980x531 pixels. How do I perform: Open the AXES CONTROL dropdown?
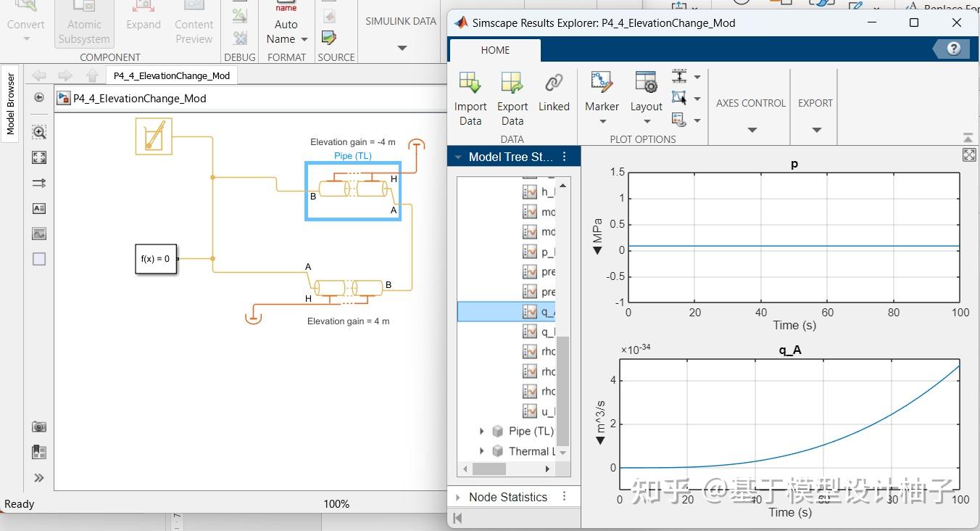[x=751, y=130]
